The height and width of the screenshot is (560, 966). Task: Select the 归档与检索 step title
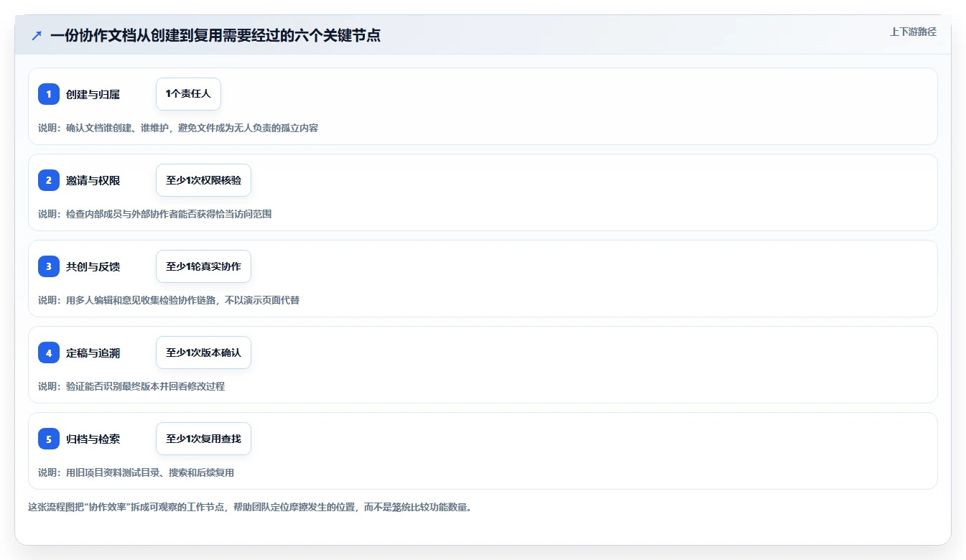click(93, 439)
